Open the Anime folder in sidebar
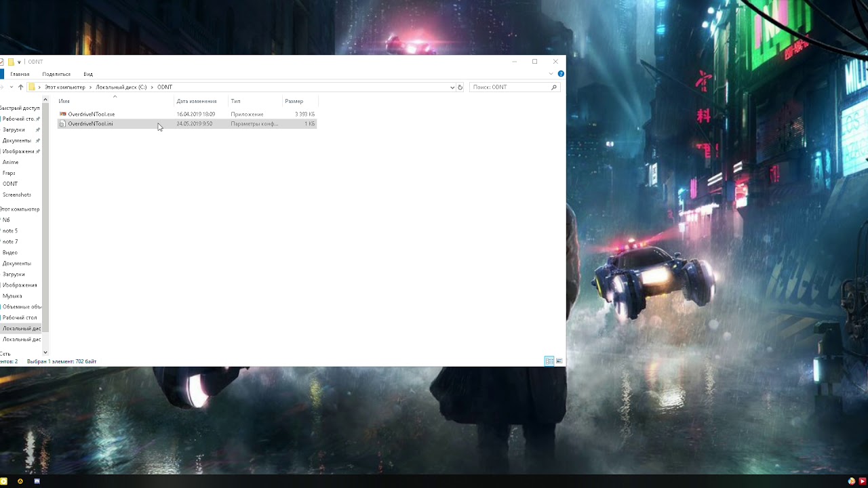 click(x=10, y=162)
